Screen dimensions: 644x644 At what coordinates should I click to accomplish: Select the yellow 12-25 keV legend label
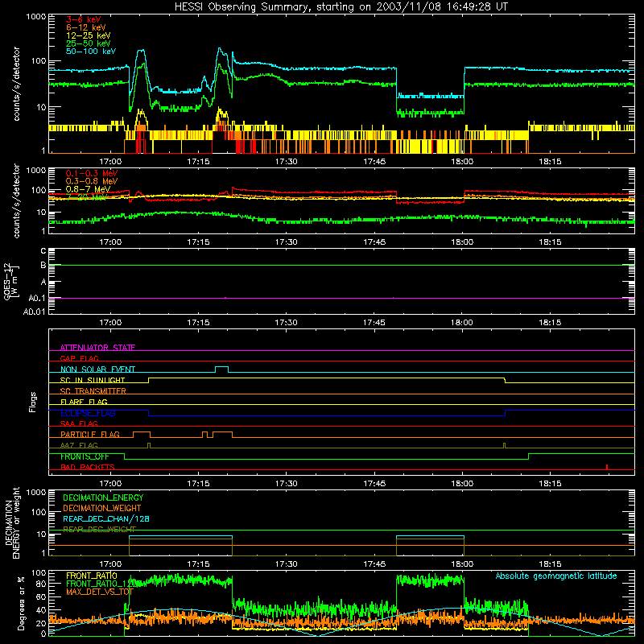(89, 35)
